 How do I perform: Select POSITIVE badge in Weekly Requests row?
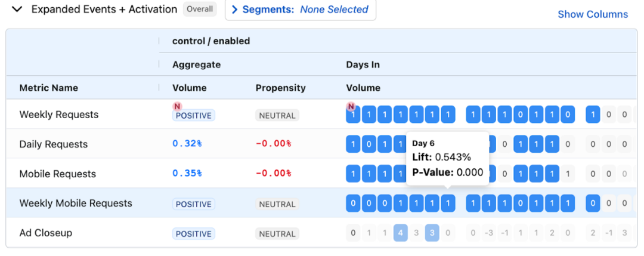(194, 115)
